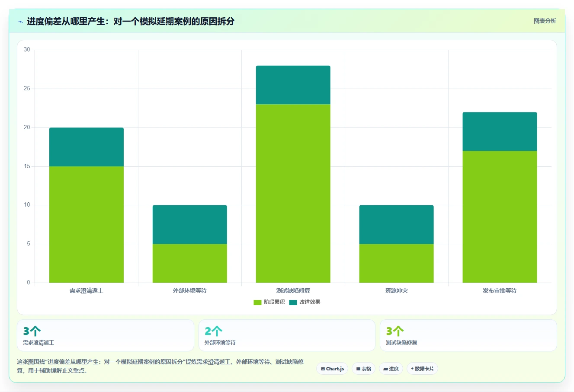Click the description paragraph below the cards
This screenshot has height=392, width=574.
[x=160, y=366]
